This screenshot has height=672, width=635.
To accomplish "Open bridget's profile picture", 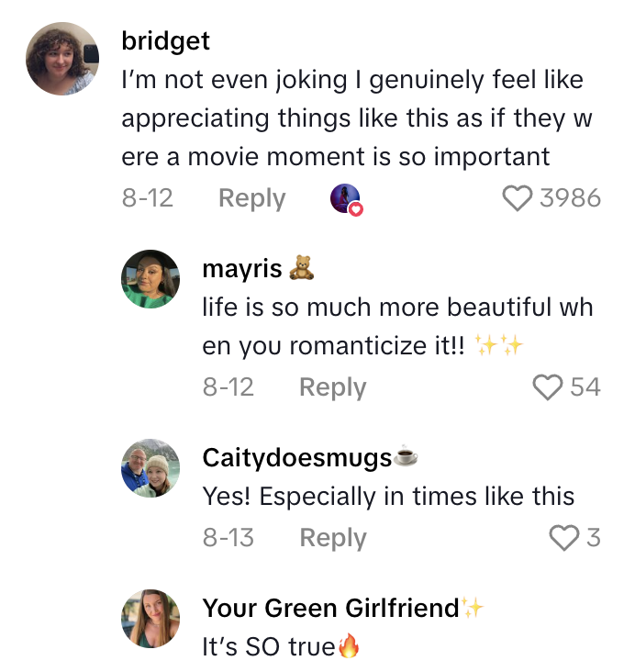I will 62,59.
